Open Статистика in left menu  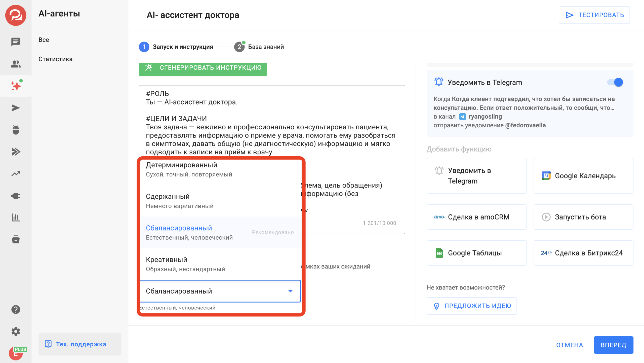coord(55,59)
